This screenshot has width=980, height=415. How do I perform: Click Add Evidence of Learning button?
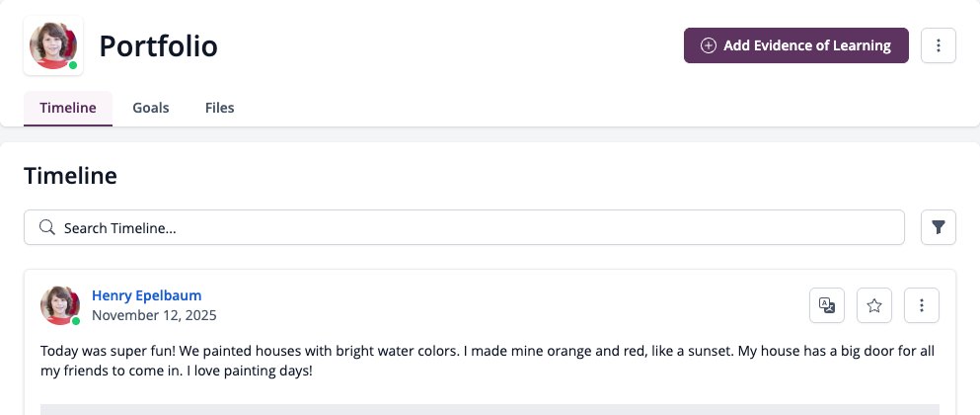[x=796, y=45]
